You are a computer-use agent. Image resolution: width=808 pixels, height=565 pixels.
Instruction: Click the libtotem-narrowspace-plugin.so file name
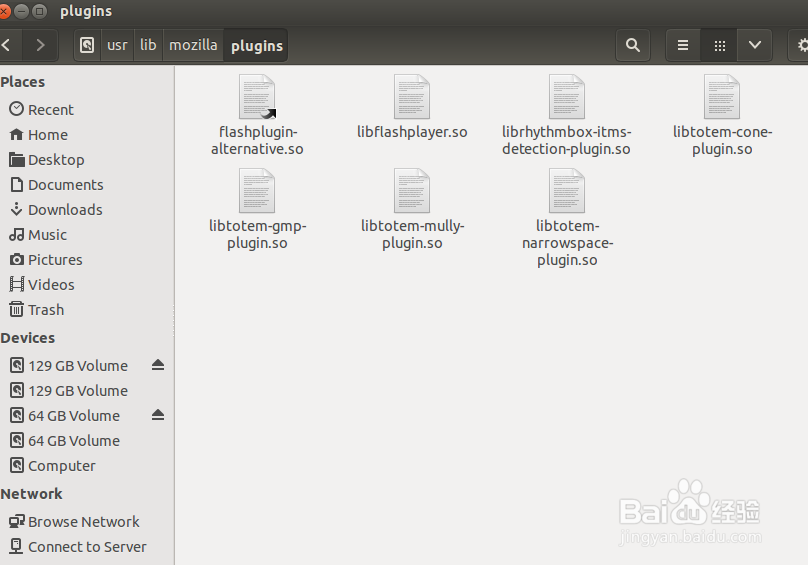[567, 243]
